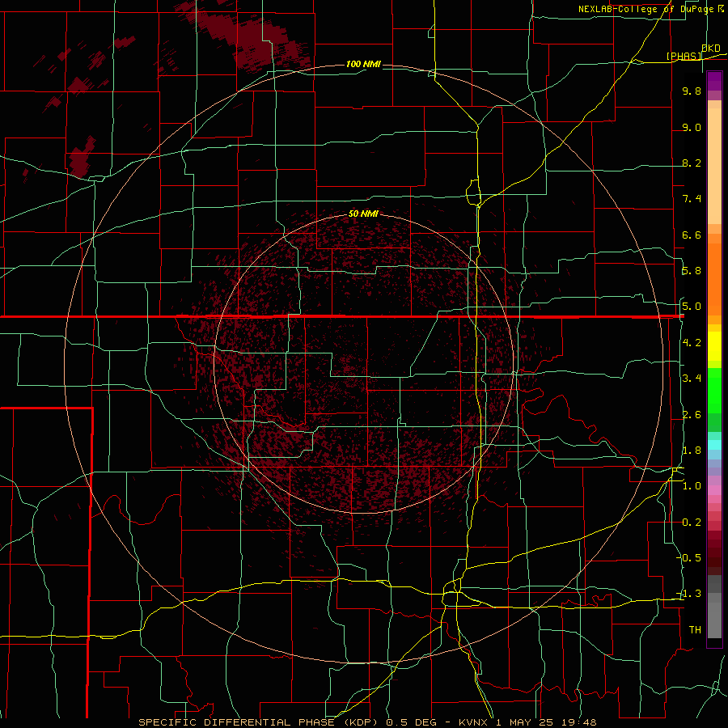Viewport: 728px width, 728px height.
Task: Click the legend value "0.2"
Action: [x=692, y=523]
